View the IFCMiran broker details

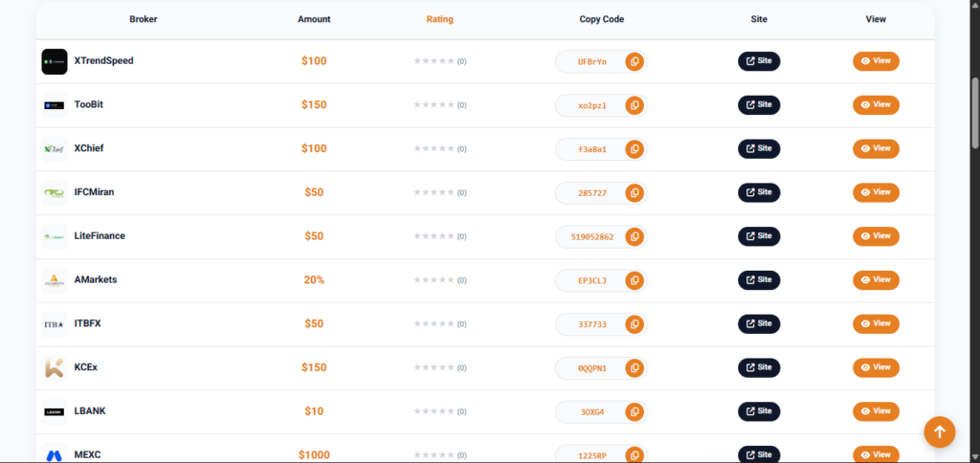click(876, 192)
